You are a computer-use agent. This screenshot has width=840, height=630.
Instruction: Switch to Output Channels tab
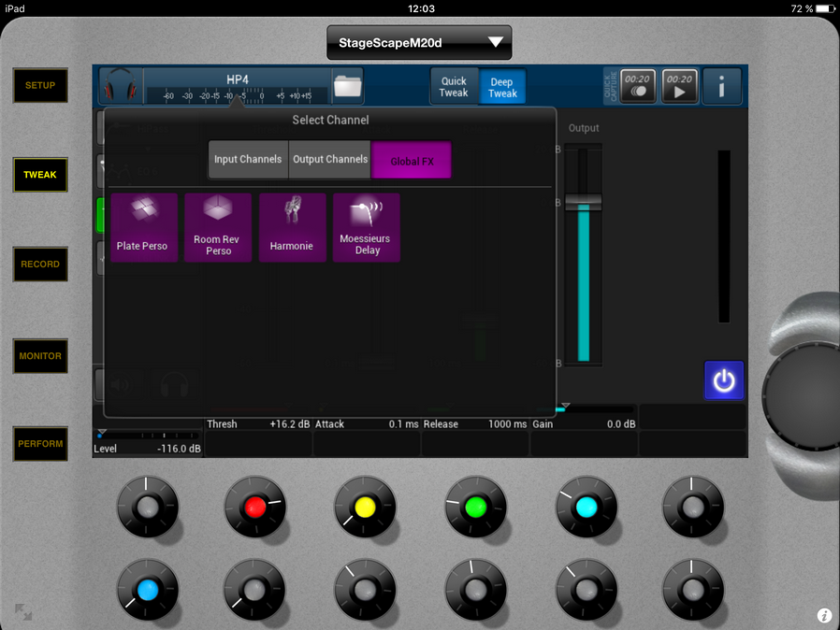click(x=330, y=160)
